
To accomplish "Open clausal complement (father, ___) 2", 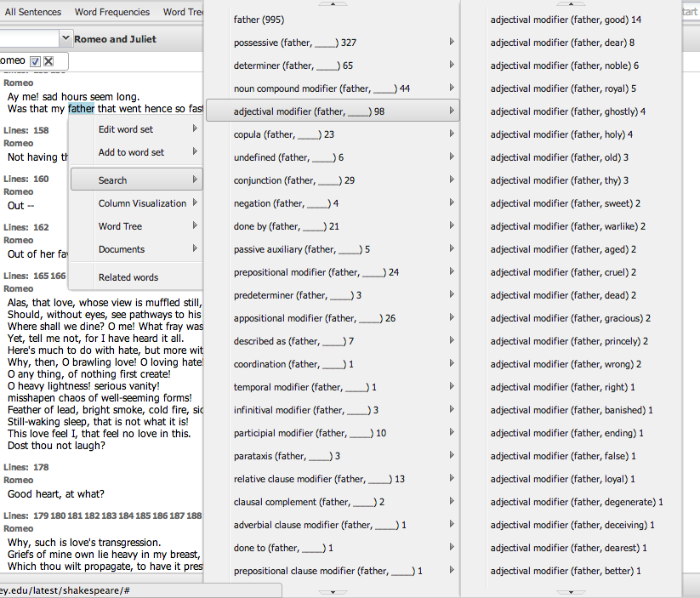I will coord(333,502).
